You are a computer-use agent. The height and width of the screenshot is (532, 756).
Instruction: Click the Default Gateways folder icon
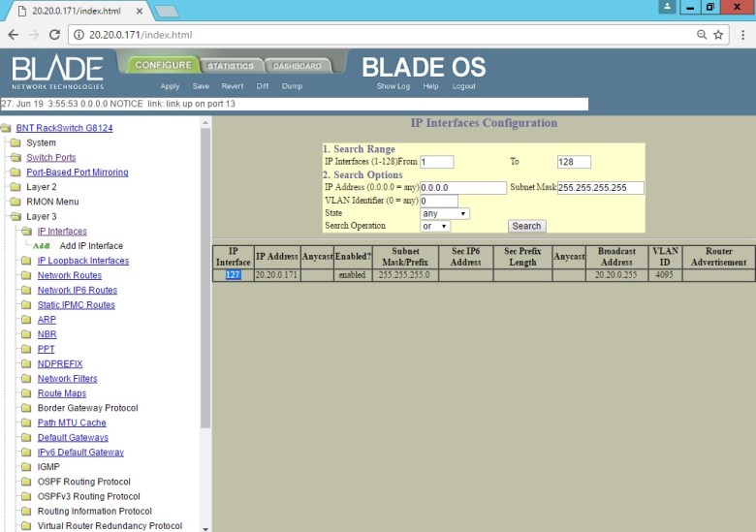pos(26,438)
